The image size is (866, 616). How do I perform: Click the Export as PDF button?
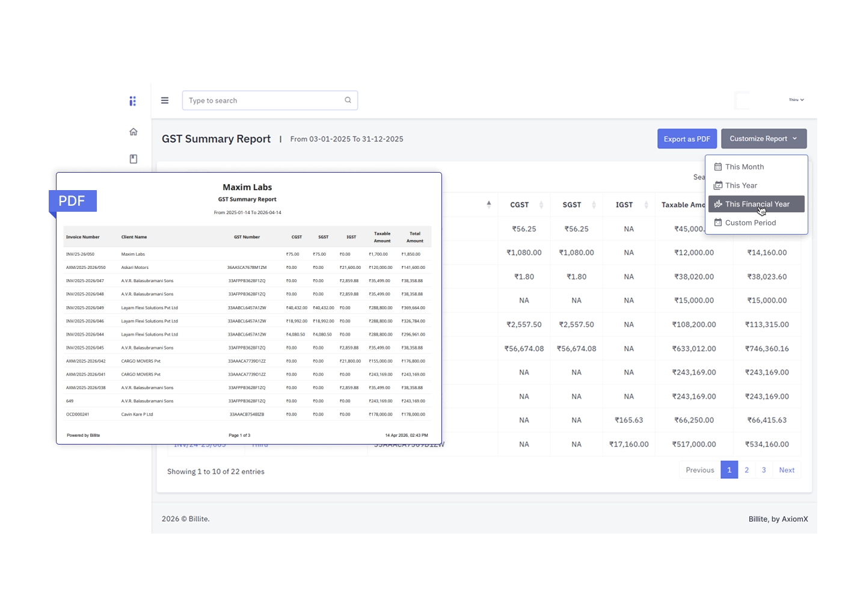[x=687, y=138]
